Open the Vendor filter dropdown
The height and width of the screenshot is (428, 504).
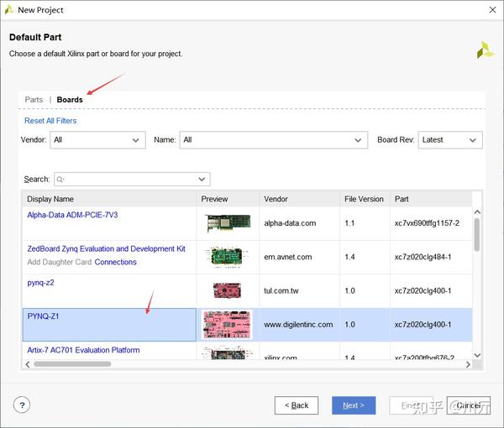pos(97,140)
